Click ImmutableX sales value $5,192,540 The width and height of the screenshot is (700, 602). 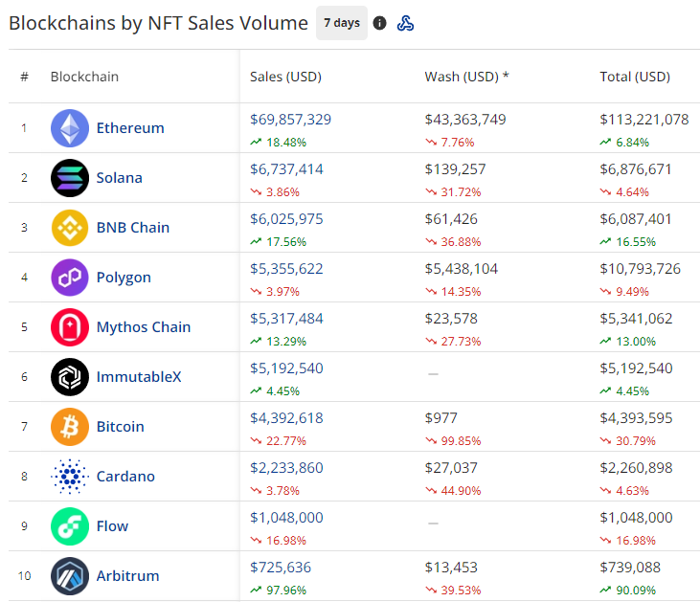286,368
